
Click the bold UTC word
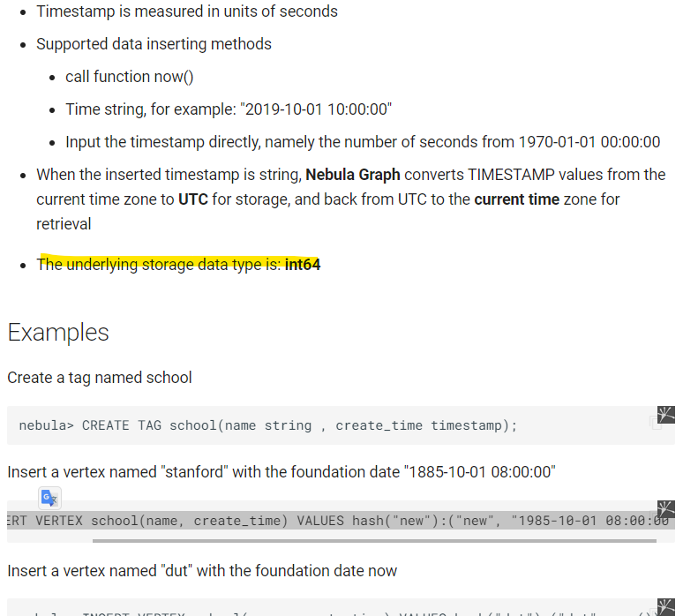point(192,199)
